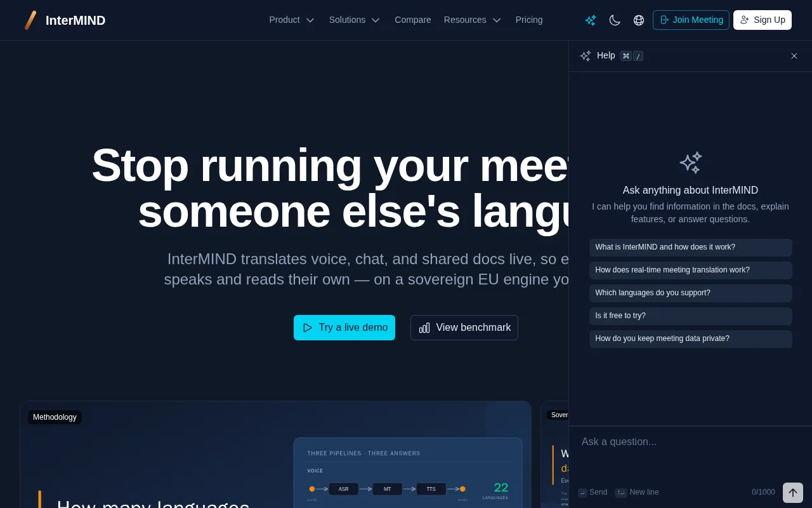812x508 pixels.
Task: Open the AI assistant sparkle icon in navbar
Action: tap(591, 20)
